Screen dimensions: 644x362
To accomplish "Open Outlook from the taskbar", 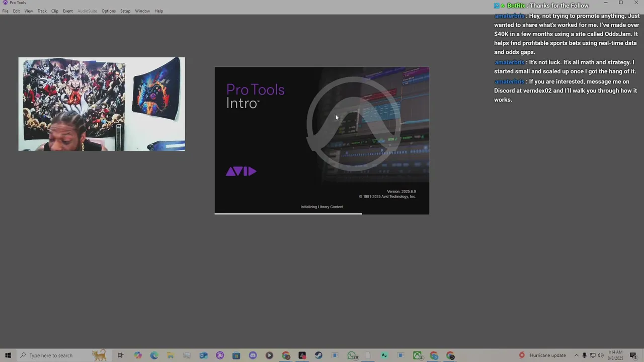I will 203,355.
